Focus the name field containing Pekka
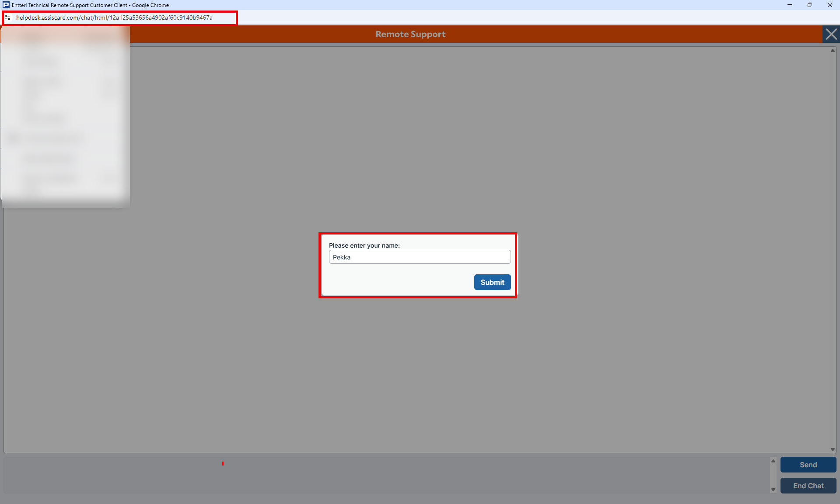This screenshot has height=504, width=840. coord(420,257)
